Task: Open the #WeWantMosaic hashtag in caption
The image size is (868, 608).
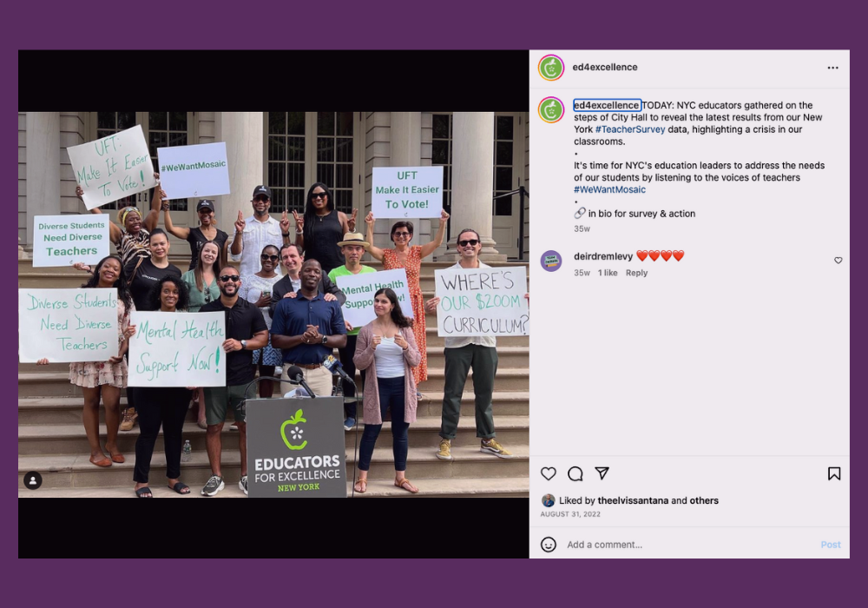Action: [x=609, y=189]
